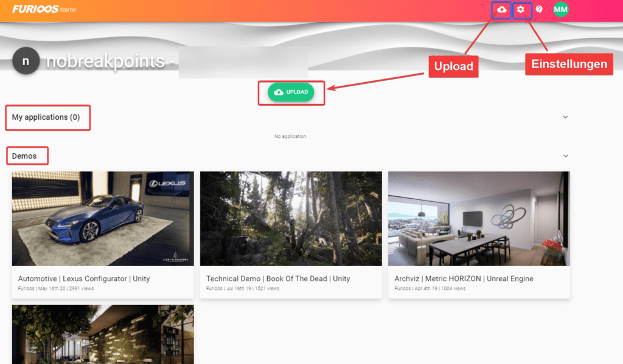Collapse the Demos section chevron
Viewport: 623px width, 364px height.
click(x=565, y=156)
